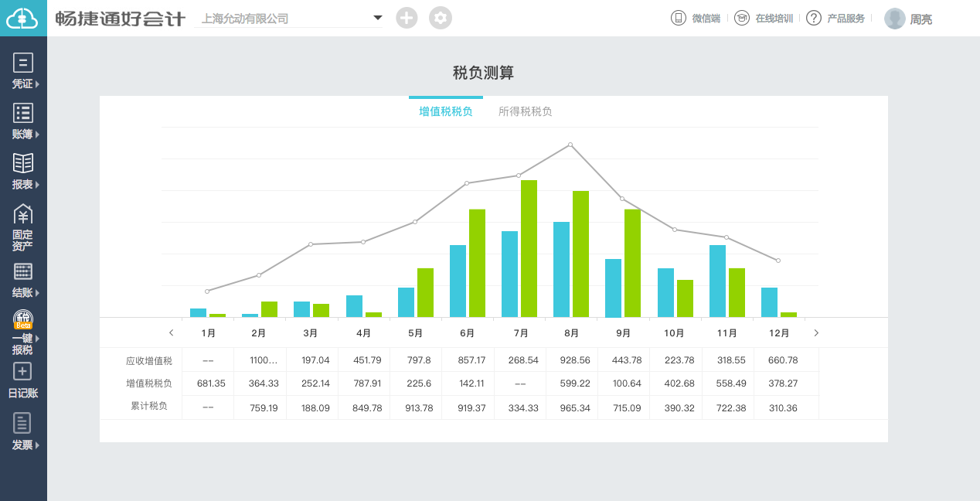This screenshot has height=501, width=980.
Task: Switch to the 所得税税负 tab
Action: click(x=526, y=111)
